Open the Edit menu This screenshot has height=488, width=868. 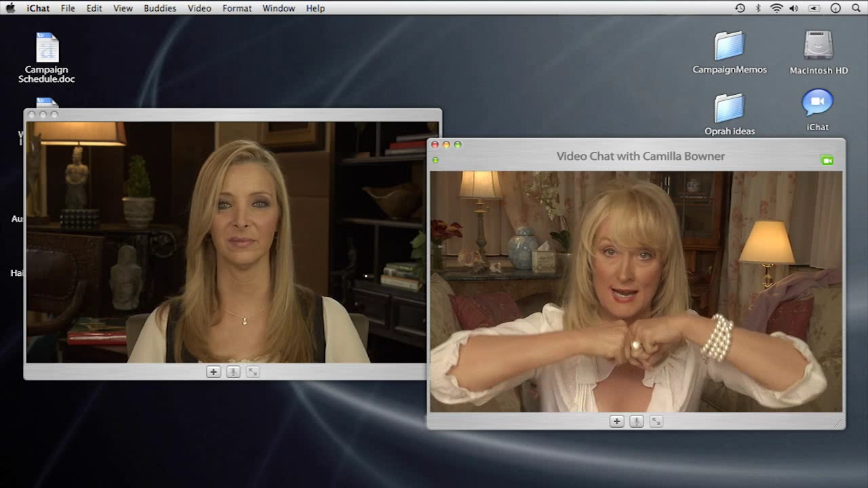point(94,8)
